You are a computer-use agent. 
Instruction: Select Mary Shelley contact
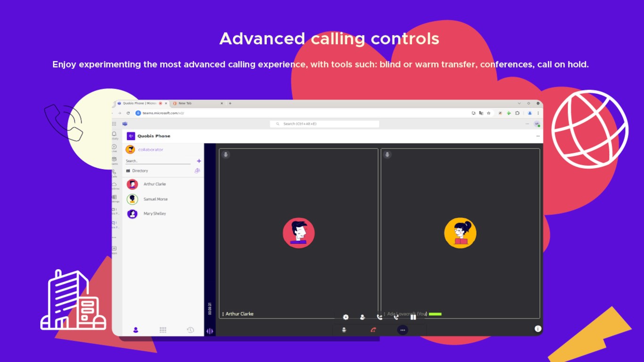163,214
